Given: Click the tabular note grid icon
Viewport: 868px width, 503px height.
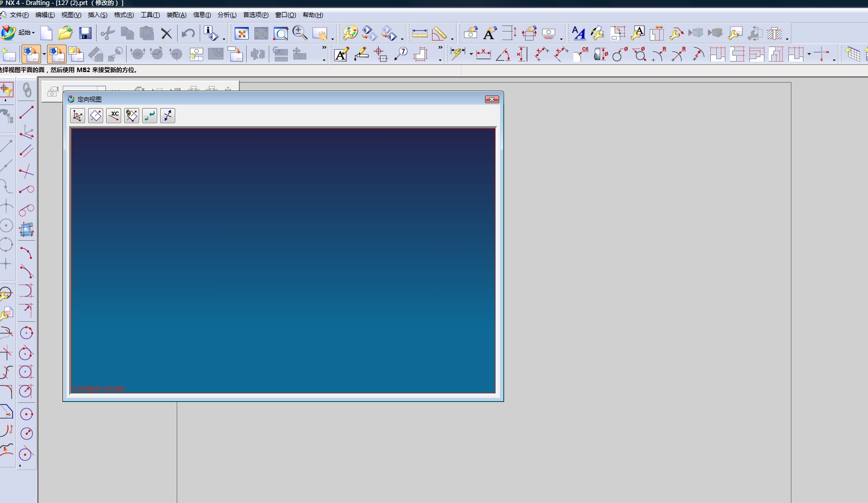Looking at the screenshot, I should [853, 54].
